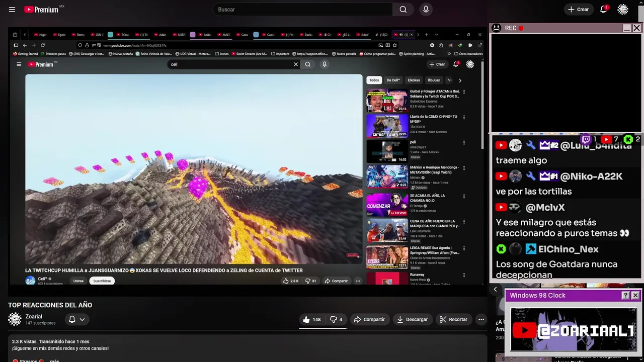Open 'SE ACABA EL AÑO' live video
Image resolution: width=644 pixels, height=362 pixels.
click(387, 205)
